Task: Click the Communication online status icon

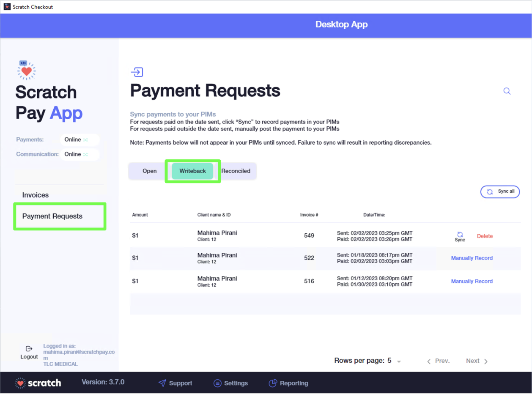Action: pyautogui.click(x=85, y=154)
